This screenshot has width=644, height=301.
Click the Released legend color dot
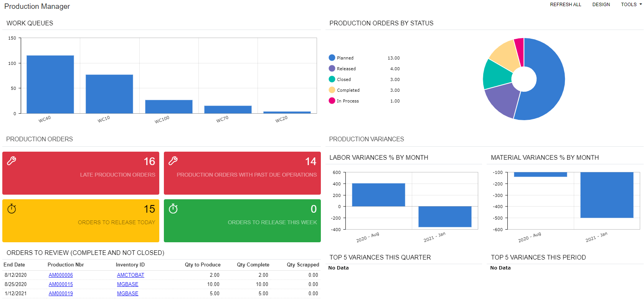coord(332,68)
